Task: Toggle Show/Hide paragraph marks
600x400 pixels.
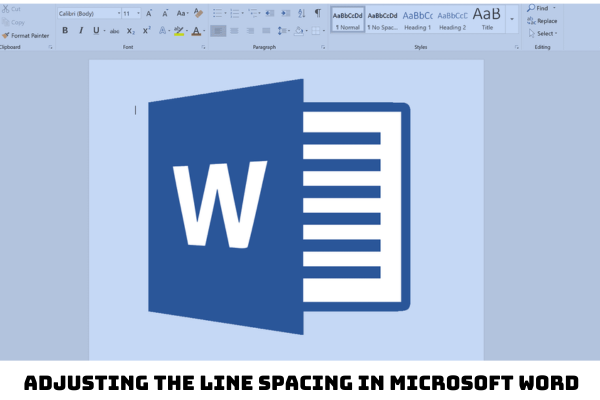Action: pos(318,13)
